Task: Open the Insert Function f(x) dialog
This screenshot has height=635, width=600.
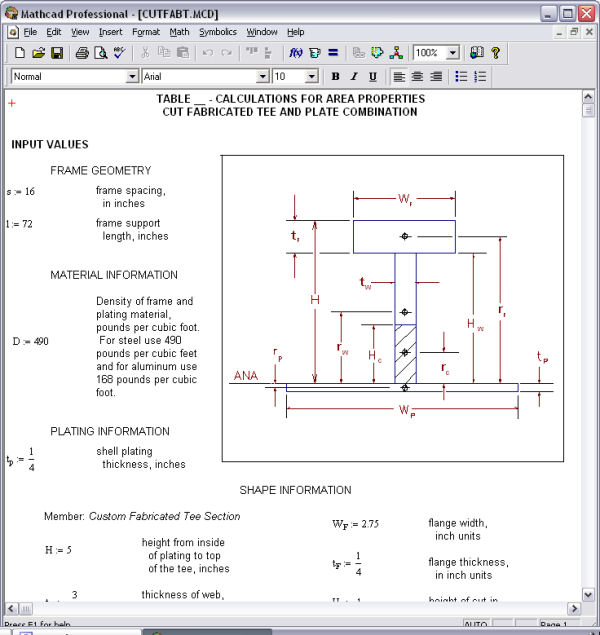Action: (296, 53)
